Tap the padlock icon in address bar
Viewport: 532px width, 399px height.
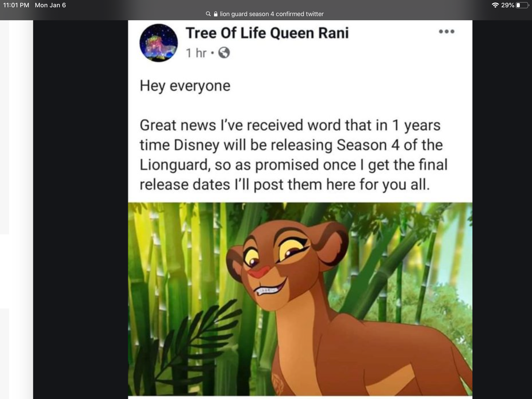(x=215, y=14)
